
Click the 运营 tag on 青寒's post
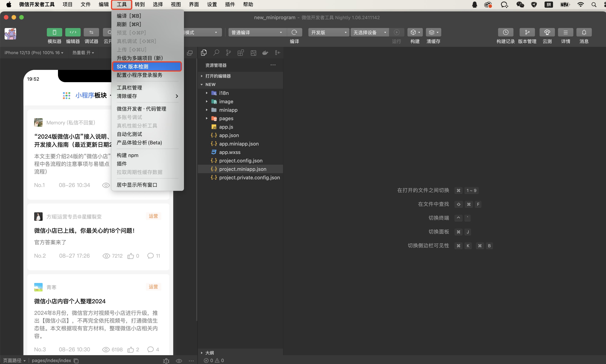[153, 287]
